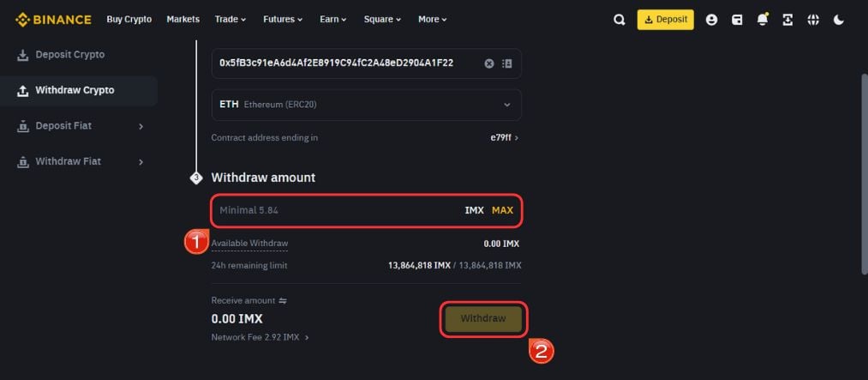The height and width of the screenshot is (380, 868).
Task: Clear the withdrawal address field
Action: [x=489, y=63]
